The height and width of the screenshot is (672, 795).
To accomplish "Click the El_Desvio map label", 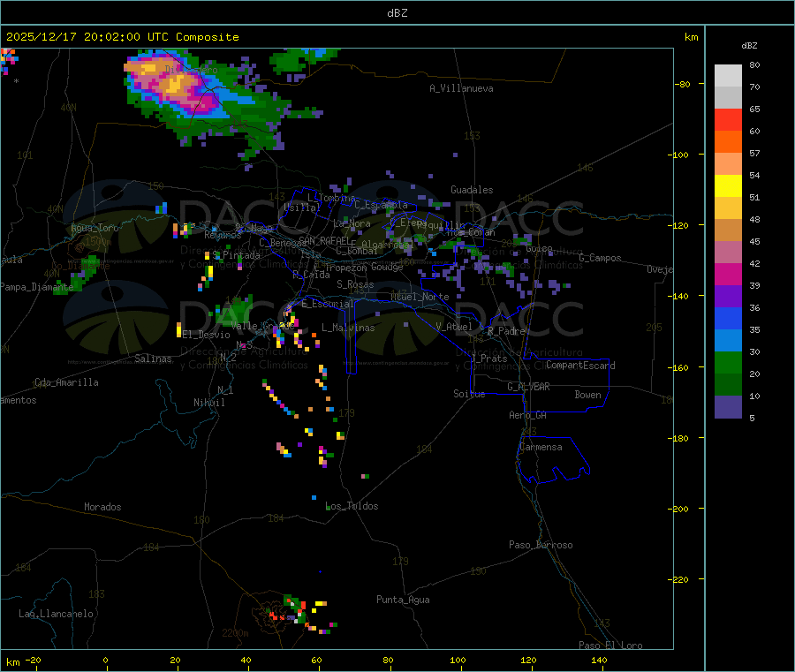I will click(206, 335).
